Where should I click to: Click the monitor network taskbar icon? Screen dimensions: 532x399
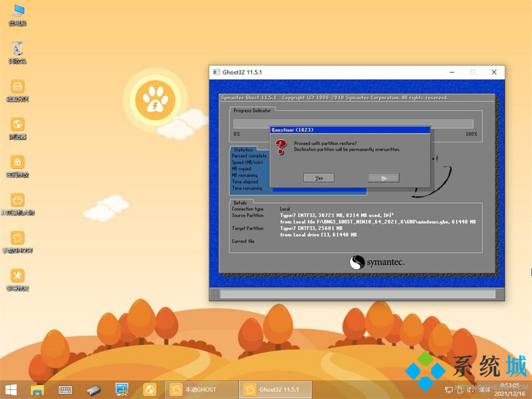point(122,390)
